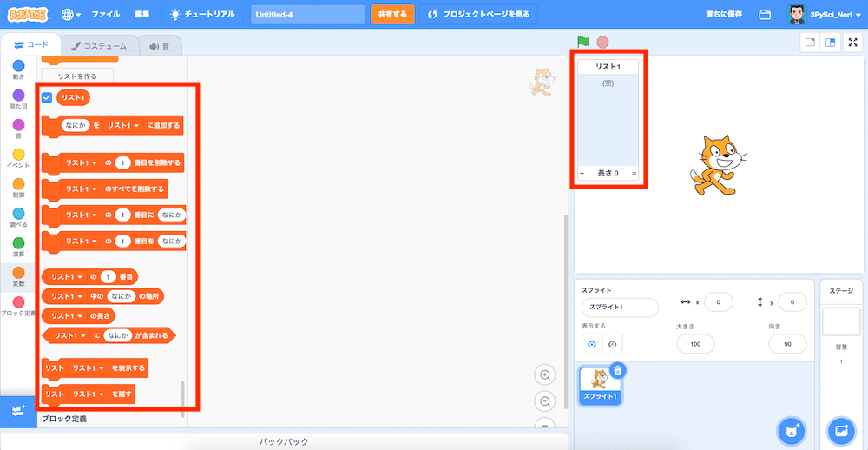Start the project with green flag

pyautogui.click(x=583, y=42)
